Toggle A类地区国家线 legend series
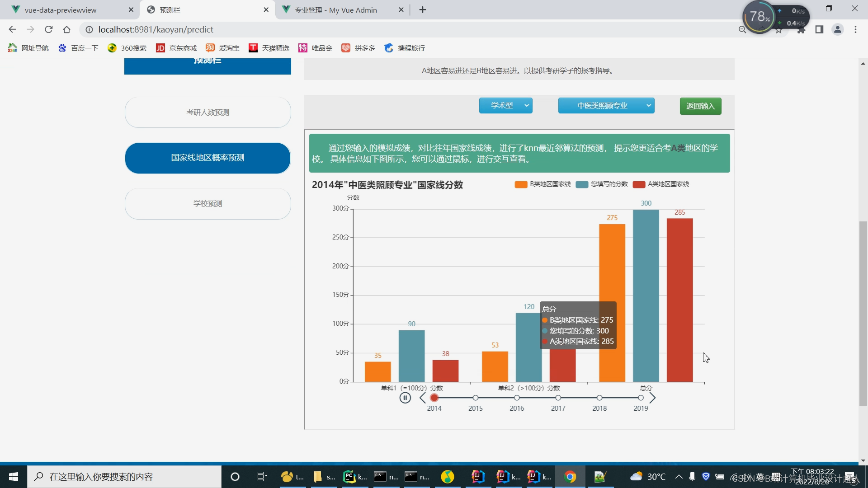This screenshot has width=868, height=488. tap(661, 184)
